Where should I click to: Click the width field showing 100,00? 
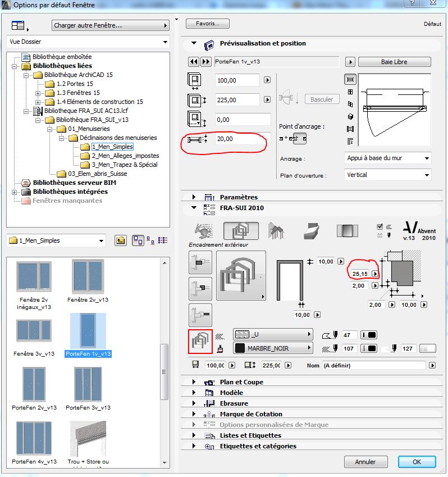tap(237, 80)
